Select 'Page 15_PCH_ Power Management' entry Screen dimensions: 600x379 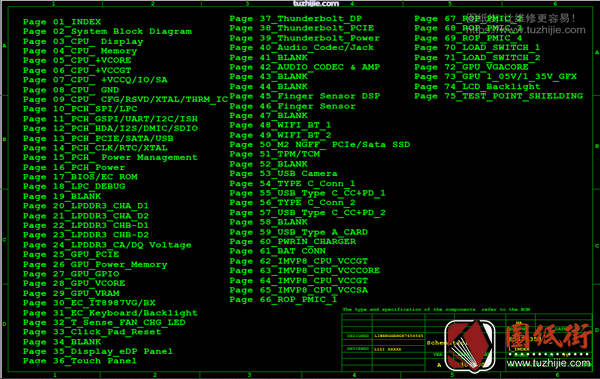coord(111,158)
